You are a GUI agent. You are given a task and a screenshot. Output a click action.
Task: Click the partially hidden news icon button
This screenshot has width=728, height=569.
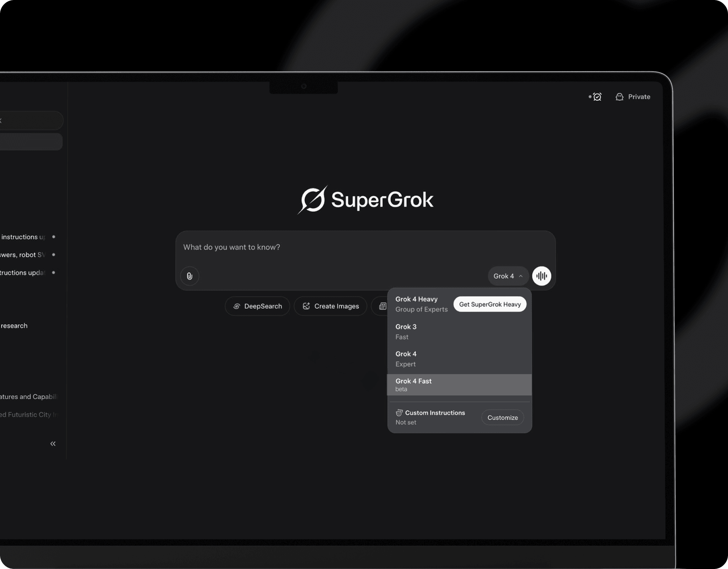click(382, 306)
